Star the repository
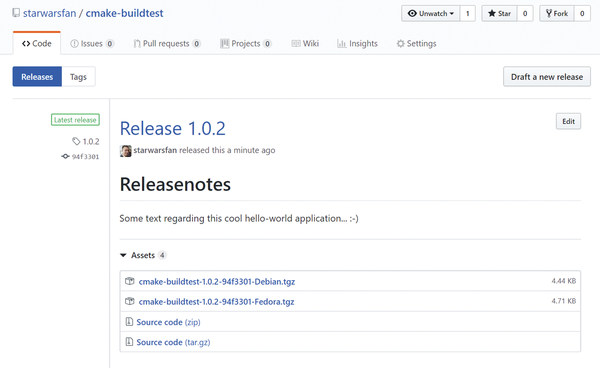 coord(499,13)
